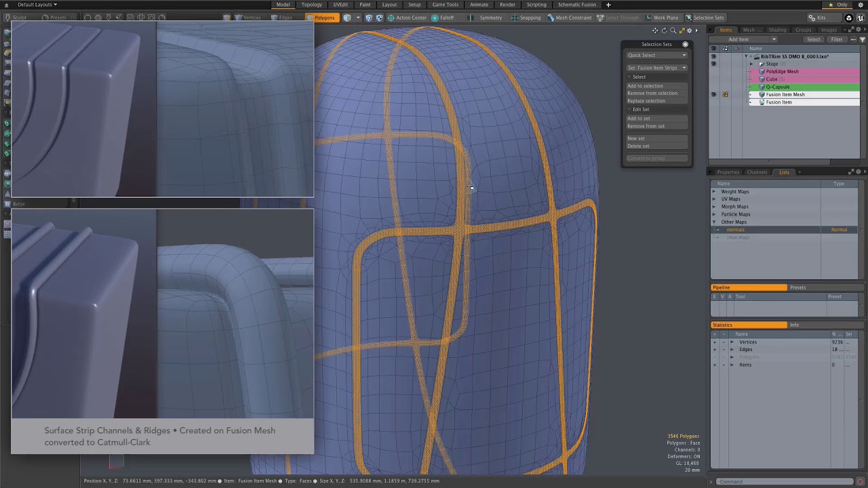Switch to UVEdit layout tab
Image resolution: width=868 pixels, height=488 pixels.
[340, 5]
